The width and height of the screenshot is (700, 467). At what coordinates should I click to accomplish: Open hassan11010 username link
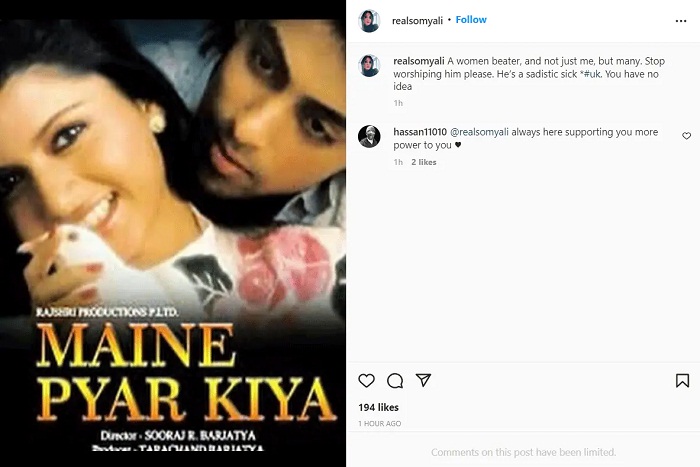coord(420,132)
